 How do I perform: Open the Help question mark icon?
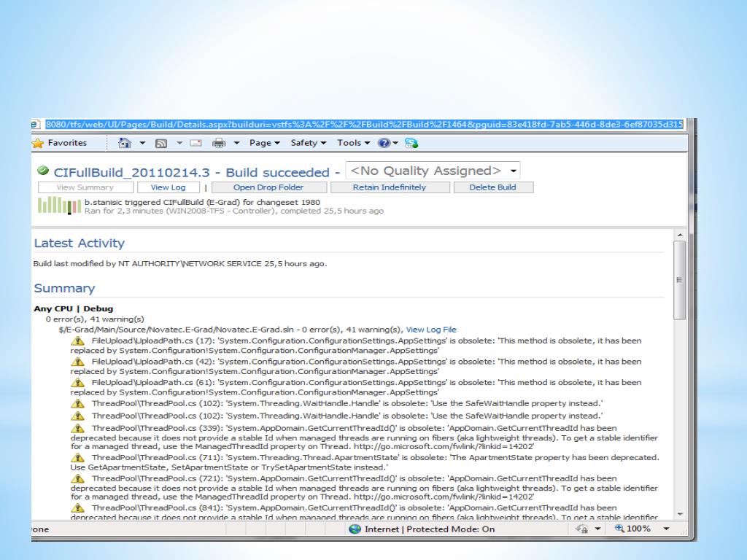click(384, 143)
